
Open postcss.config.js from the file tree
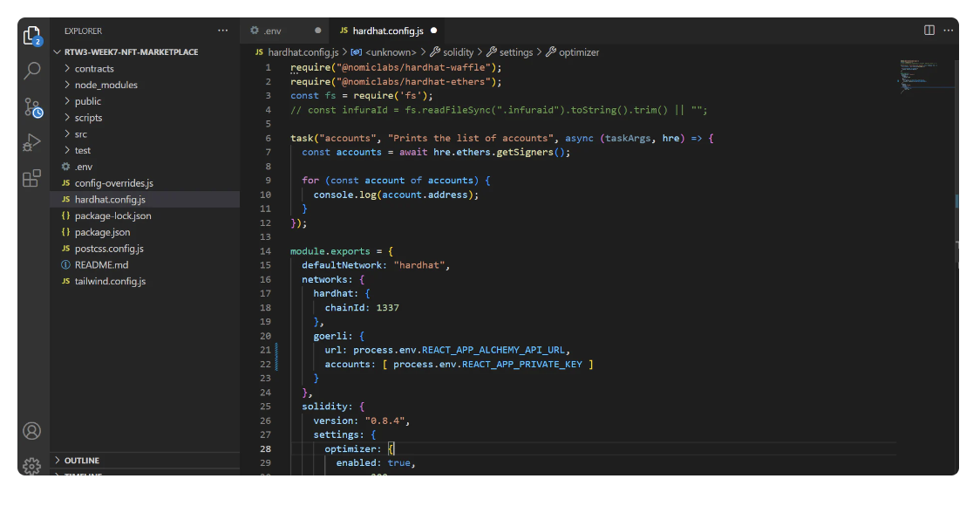click(x=145, y=249)
